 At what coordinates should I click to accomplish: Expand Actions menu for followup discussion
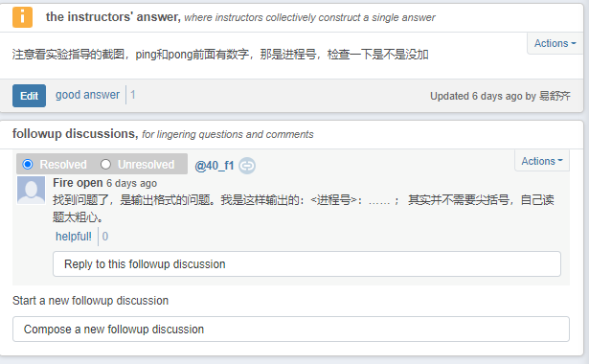click(x=542, y=161)
